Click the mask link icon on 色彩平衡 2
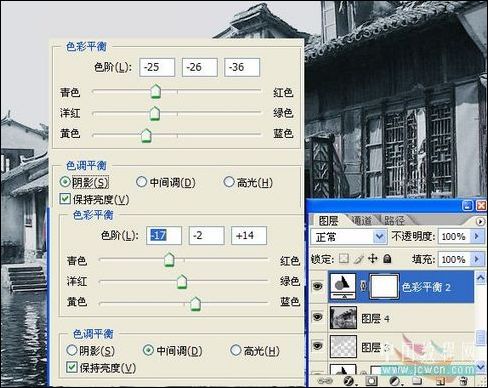This screenshot has height=388, width=488. coord(363,286)
